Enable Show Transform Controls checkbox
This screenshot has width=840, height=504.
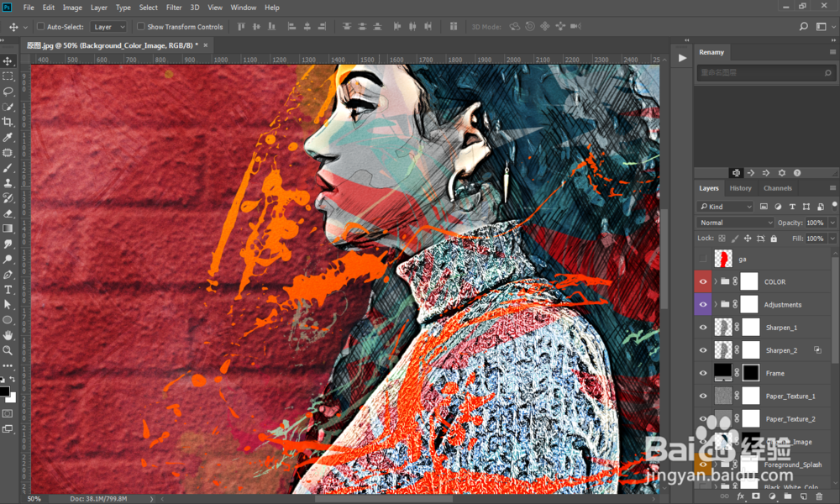(140, 26)
